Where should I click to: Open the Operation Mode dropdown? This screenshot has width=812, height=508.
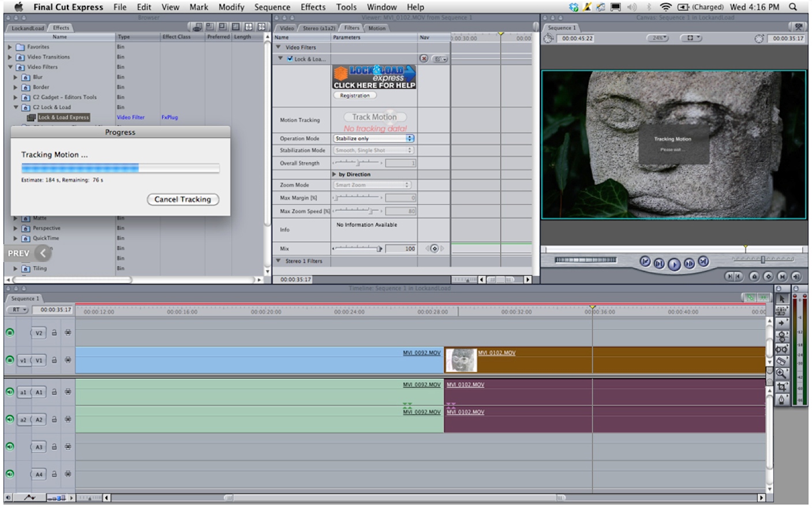pos(373,139)
